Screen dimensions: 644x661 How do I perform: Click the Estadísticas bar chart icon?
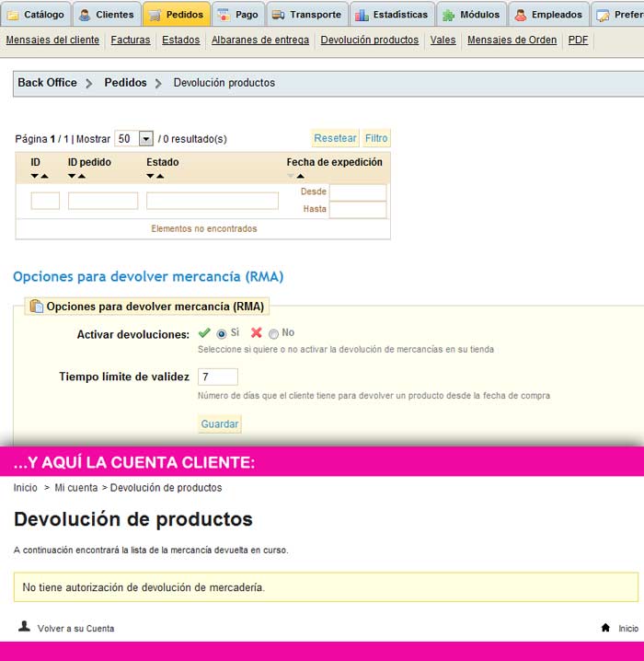pos(362,15)
